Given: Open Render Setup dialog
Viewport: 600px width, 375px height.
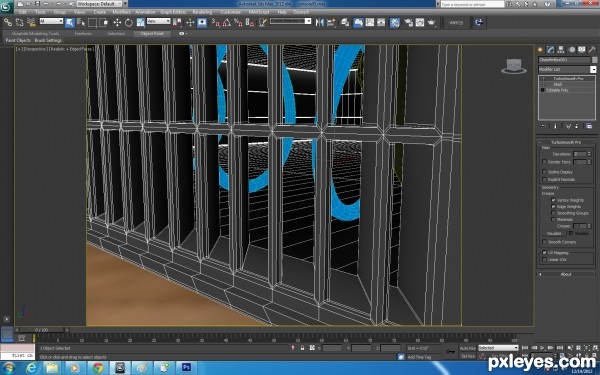Looking at the screenshot, I should (x=408, y=23).
